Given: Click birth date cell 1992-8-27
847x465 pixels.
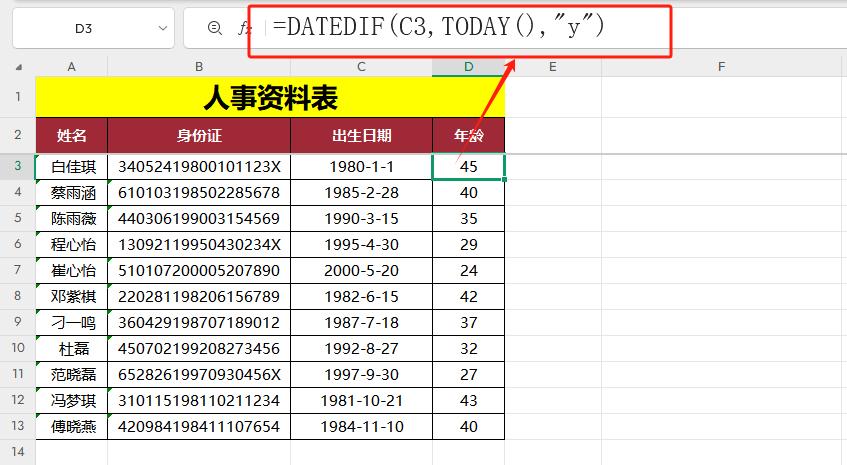Looking at the screenshot, I should point(361,348).
